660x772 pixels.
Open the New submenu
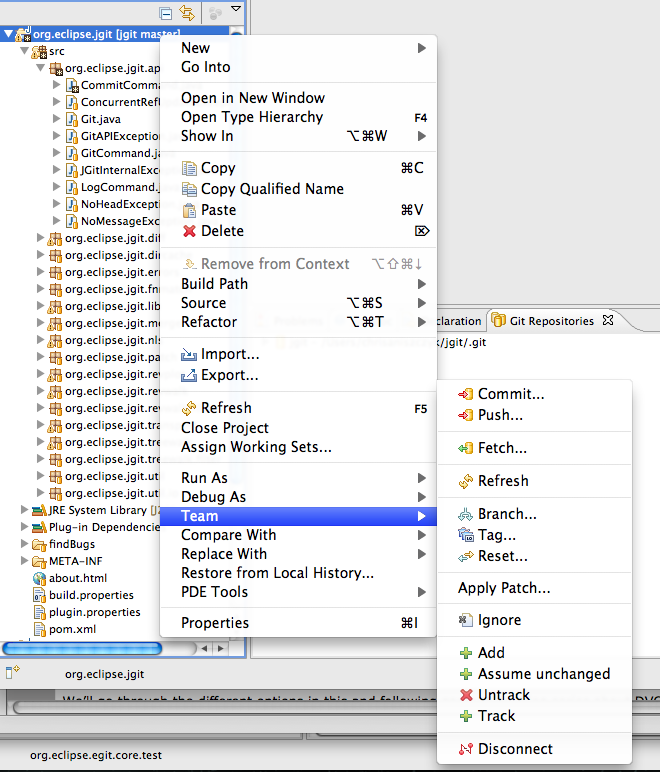(298, 48)
